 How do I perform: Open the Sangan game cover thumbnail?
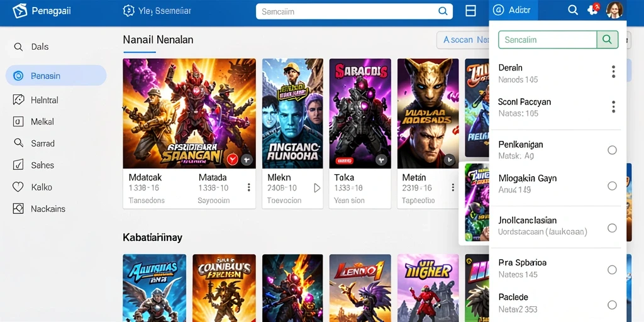click(189, 113)
